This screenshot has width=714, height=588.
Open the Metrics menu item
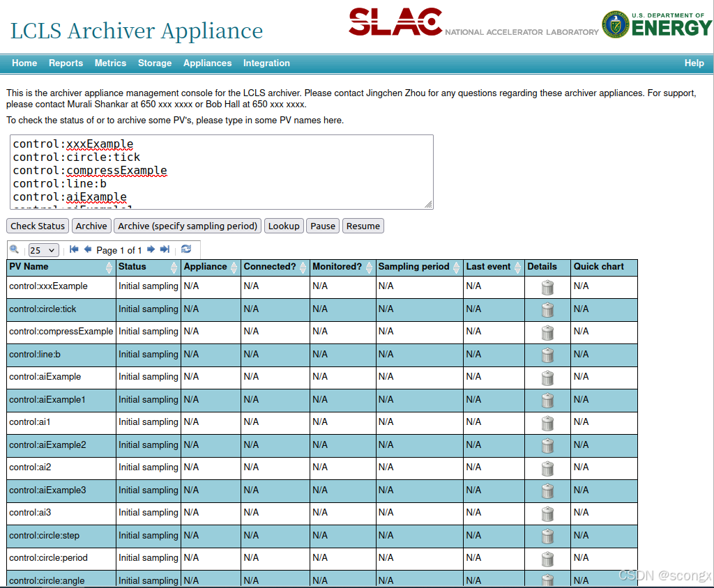(x=110, y=63)
